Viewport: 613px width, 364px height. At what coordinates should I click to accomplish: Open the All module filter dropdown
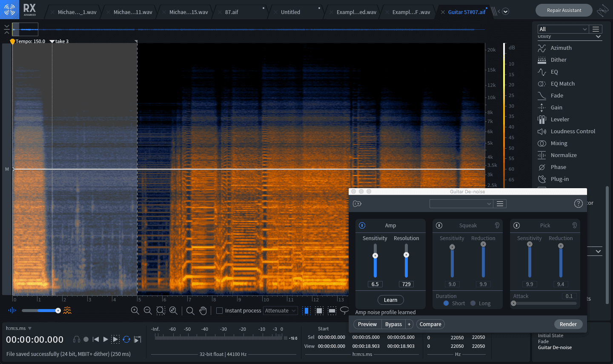click(x=563, y=29)
